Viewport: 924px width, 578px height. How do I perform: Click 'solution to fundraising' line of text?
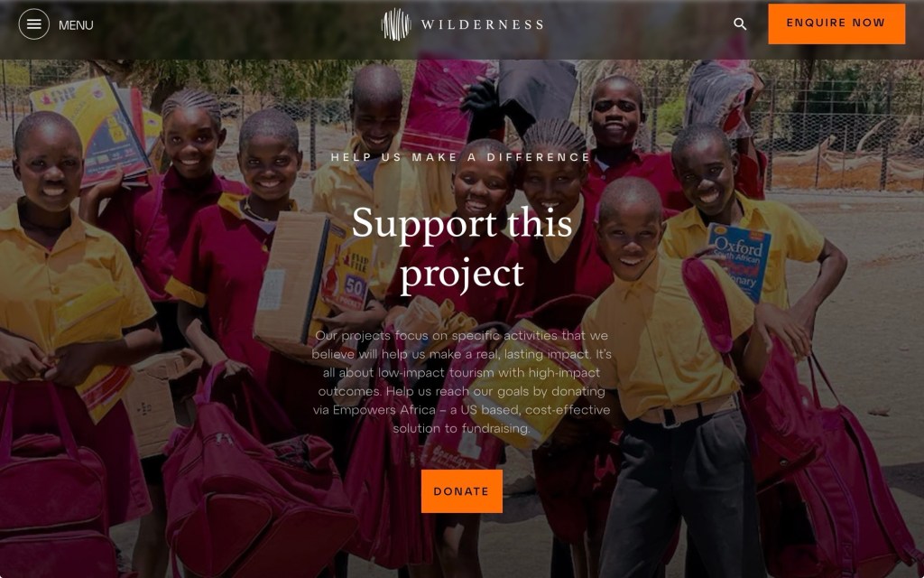click(x=462, y=428)
